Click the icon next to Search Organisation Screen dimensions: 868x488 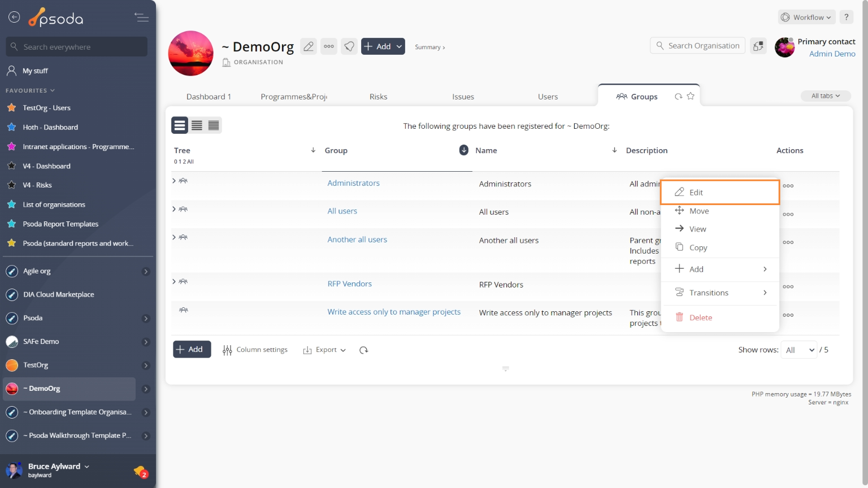(x=758, y=46)
